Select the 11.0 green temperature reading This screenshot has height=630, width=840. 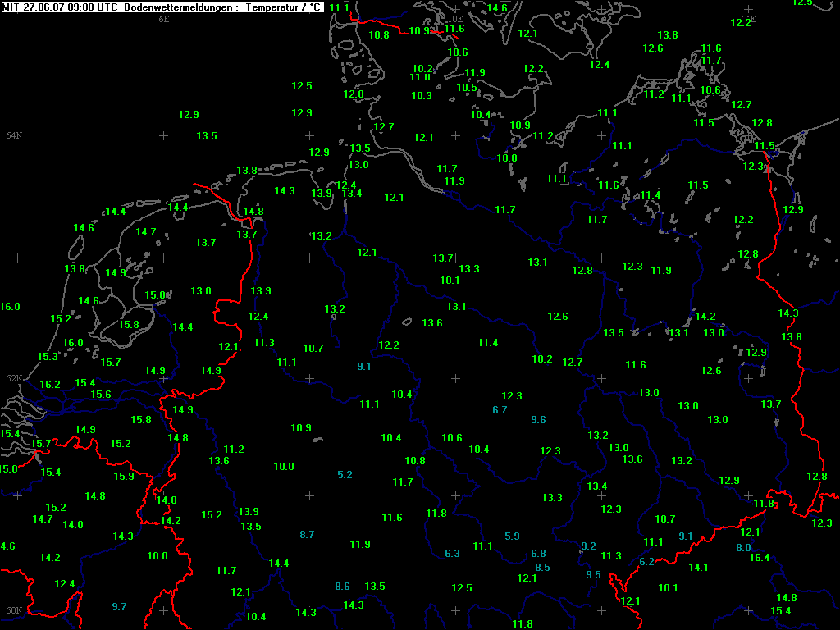(420, 77)
